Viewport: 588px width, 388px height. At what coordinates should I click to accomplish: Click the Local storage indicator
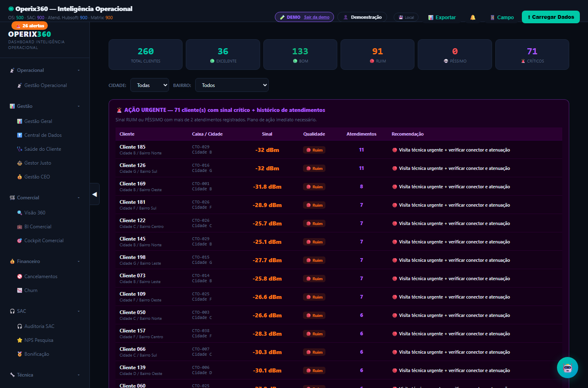pos(406,17)
